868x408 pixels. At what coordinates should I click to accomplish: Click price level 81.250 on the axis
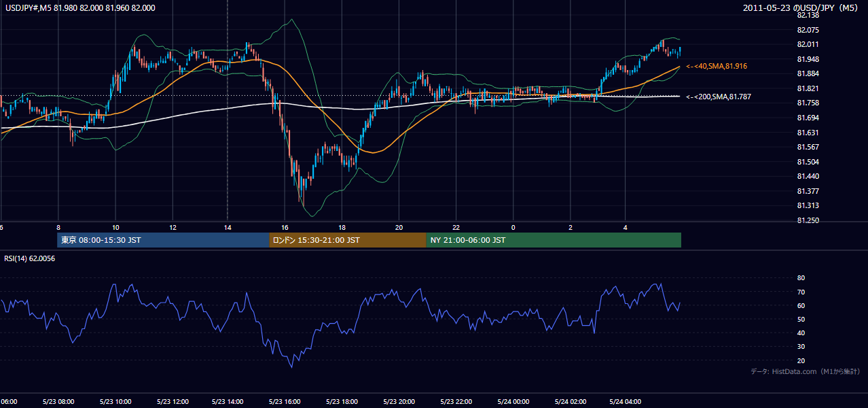pos(807,220)
